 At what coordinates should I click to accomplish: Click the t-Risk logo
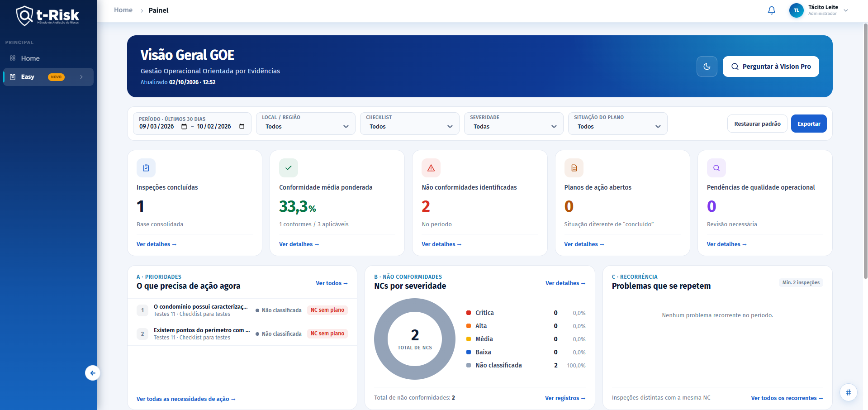point(47,15)
